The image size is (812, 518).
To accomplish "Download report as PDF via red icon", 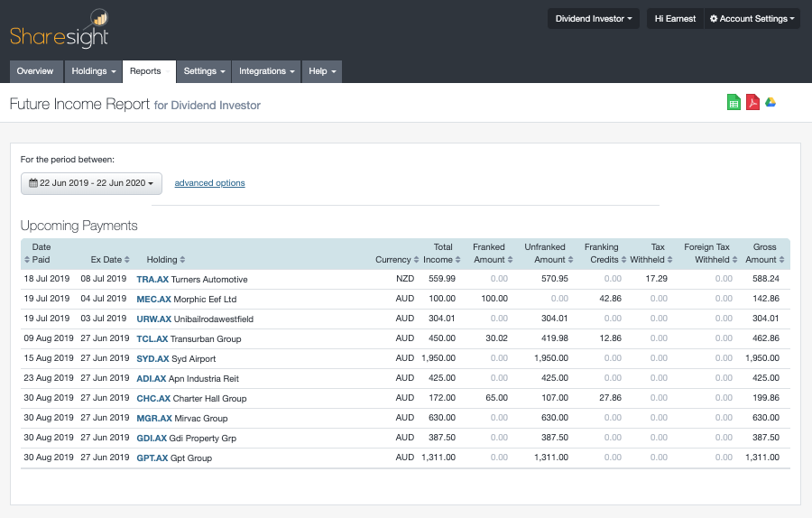I will tap(752, 103).
